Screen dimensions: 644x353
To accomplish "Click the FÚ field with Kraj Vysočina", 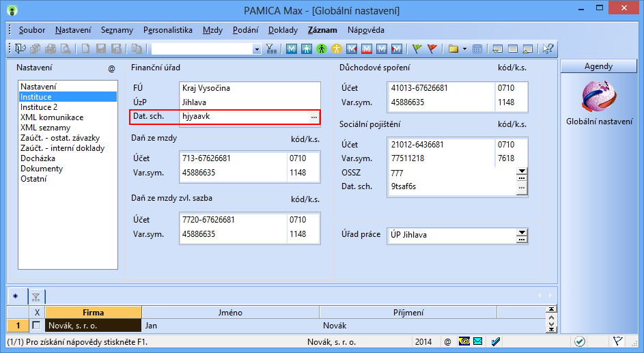I will (250, 88).
